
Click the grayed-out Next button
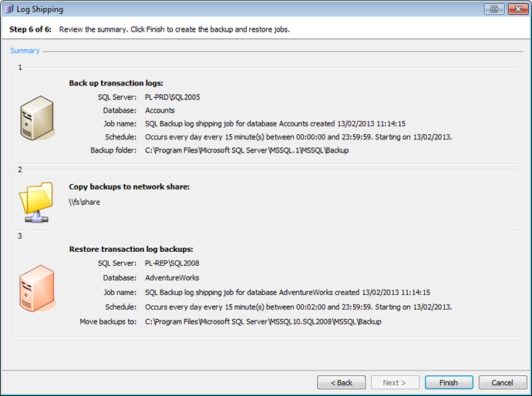(x=395, y=382)
